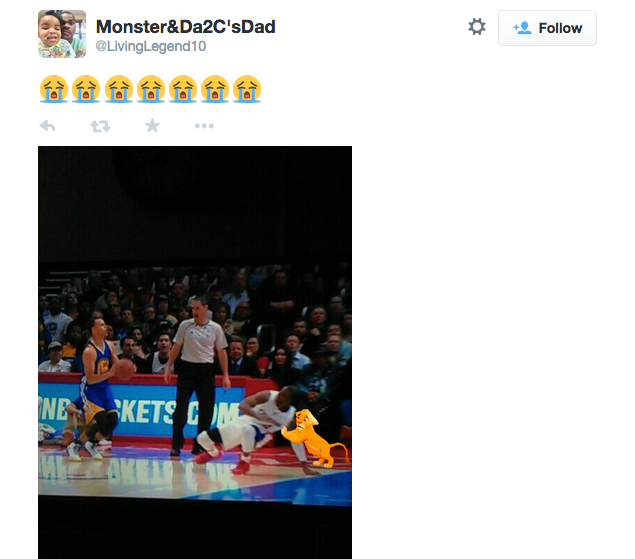Click the cartoon lion sticker in the photo

point(314,438)
